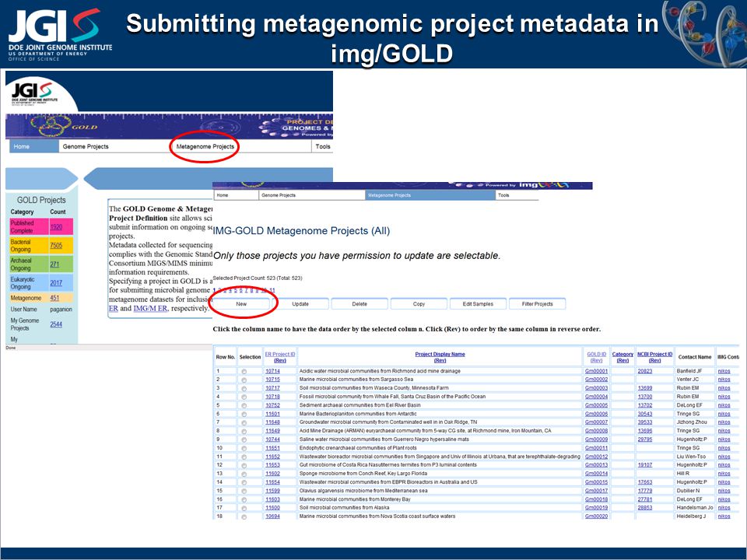Open circled Metagenome Projects tab on home page
747x560 pixels.
(205, 146)
